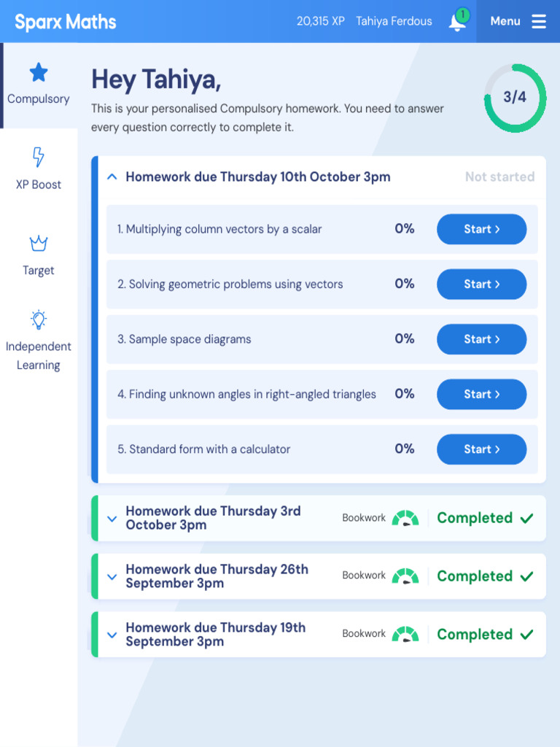The width and height of the screenshot is (560, 747).
Task: Click Bookwork gauge icon for 19th September
Action: [x=405, y=635]
